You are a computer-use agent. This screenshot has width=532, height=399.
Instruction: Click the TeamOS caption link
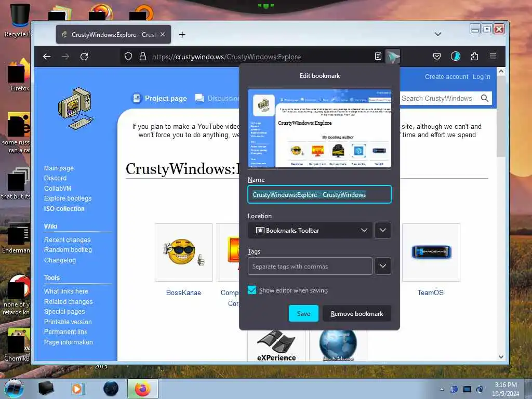[x=431, y=292]
